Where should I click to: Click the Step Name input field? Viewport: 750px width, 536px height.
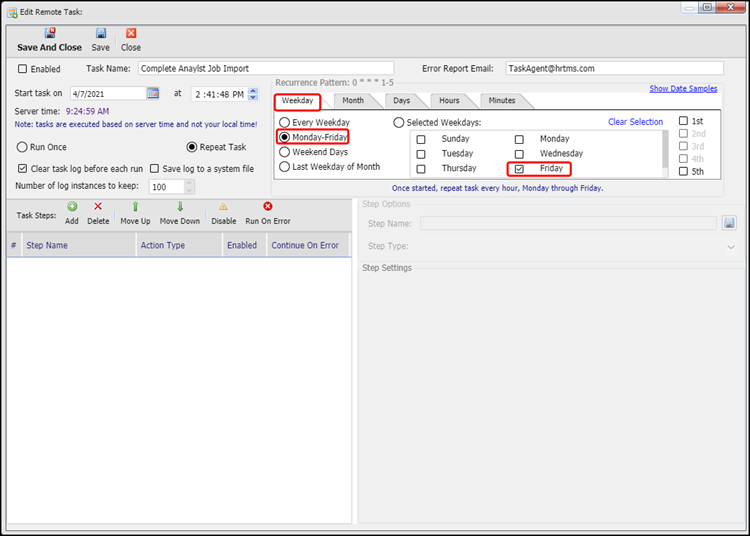568,223
